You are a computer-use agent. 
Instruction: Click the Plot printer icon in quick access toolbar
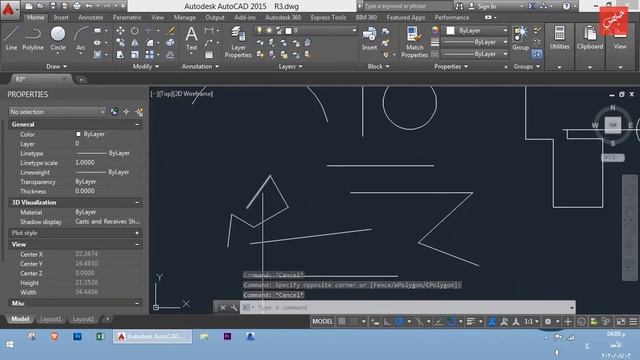(x=77, y=6)
